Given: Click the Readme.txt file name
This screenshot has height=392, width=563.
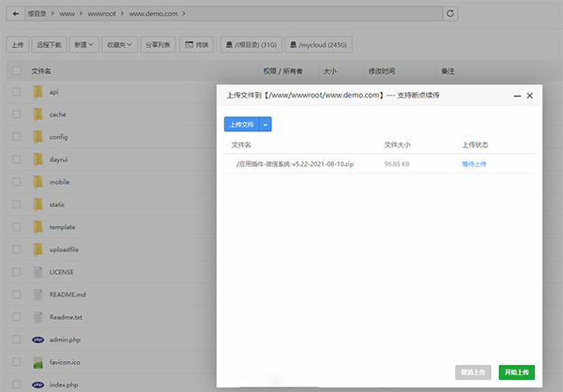Looking at the screenshot, I should coord(66,317).
